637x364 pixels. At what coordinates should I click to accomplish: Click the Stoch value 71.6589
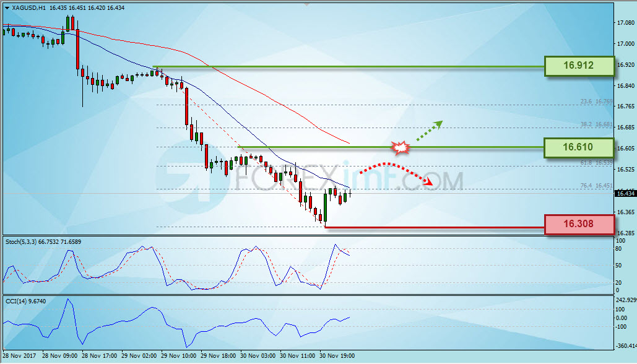click(x=71, y=241)
